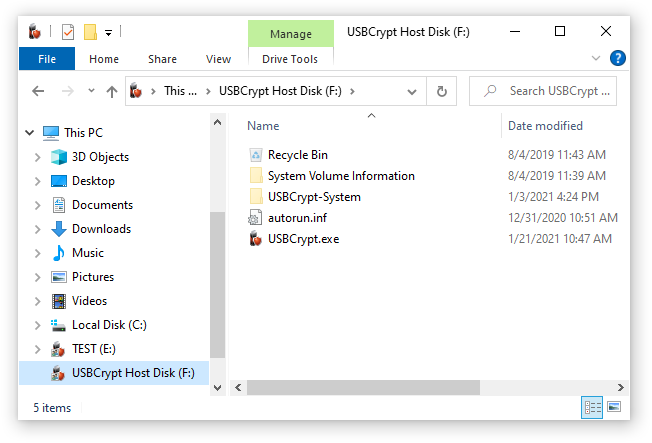Screen dimensions: 652x443
Task: Click the USBCrypt icon in address bar
Action: tap(136, 91)
